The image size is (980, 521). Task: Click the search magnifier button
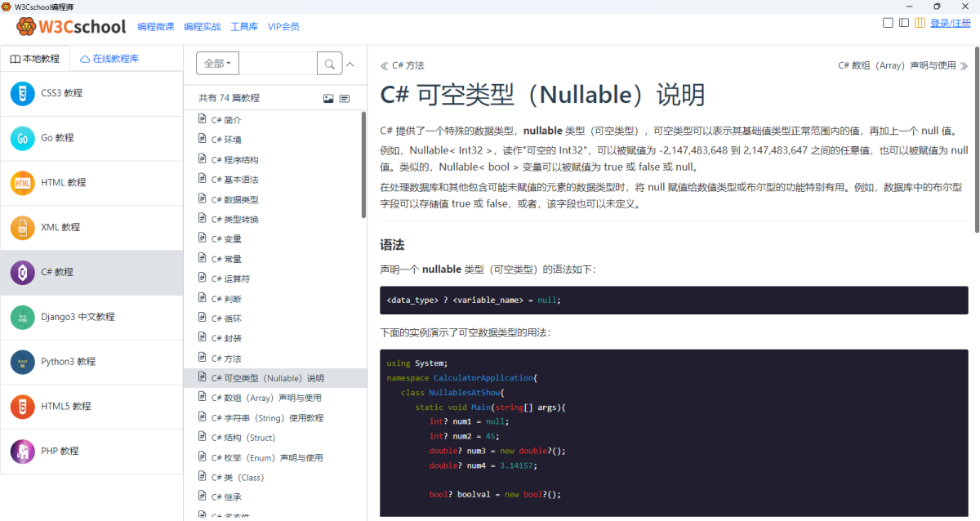(x=329, y=64)
